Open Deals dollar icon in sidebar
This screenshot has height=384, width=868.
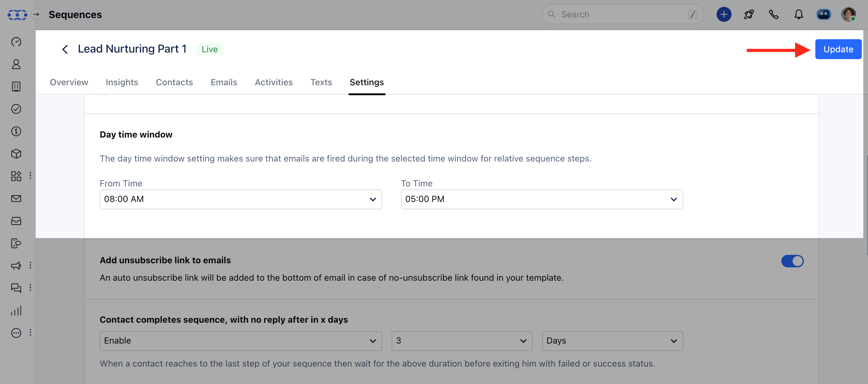tap(16, 131)
